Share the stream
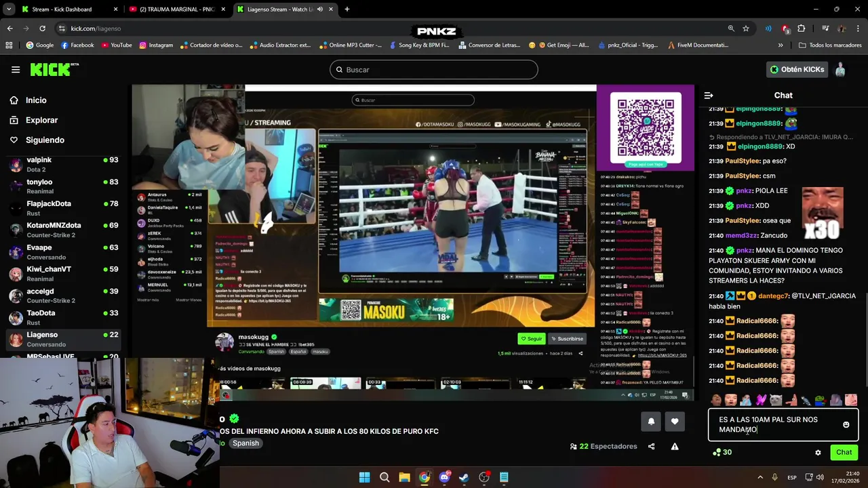 652,447
